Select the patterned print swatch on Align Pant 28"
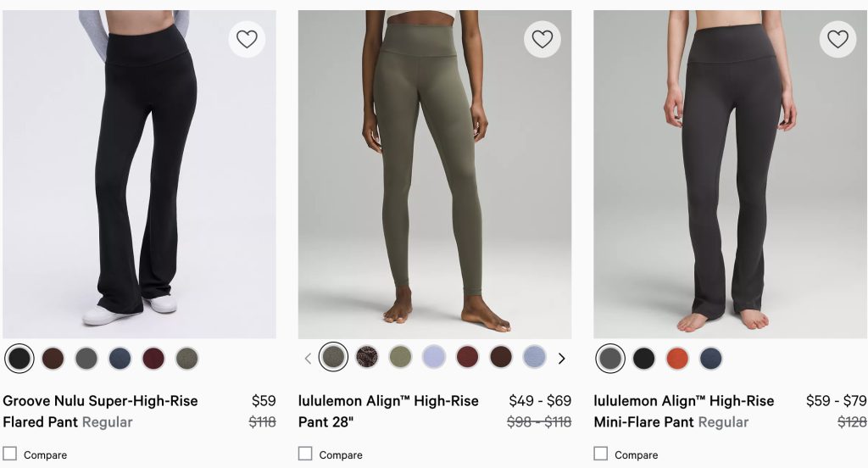868x468 pixels. pyautogui.click(x=367, y=357)
